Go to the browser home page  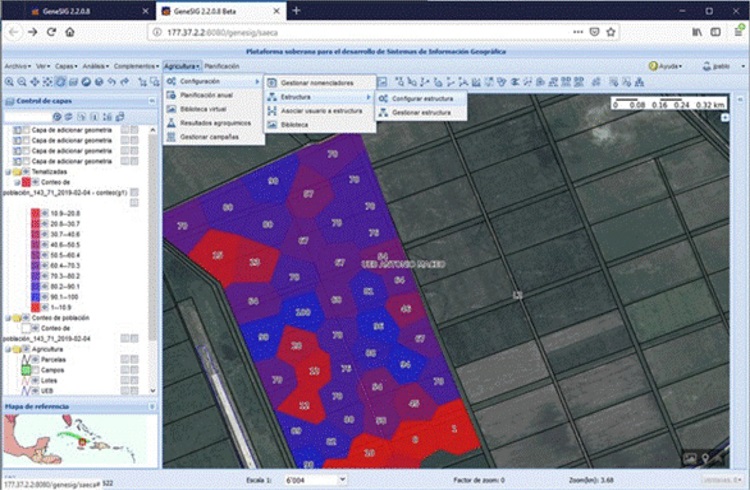[69, 32]
